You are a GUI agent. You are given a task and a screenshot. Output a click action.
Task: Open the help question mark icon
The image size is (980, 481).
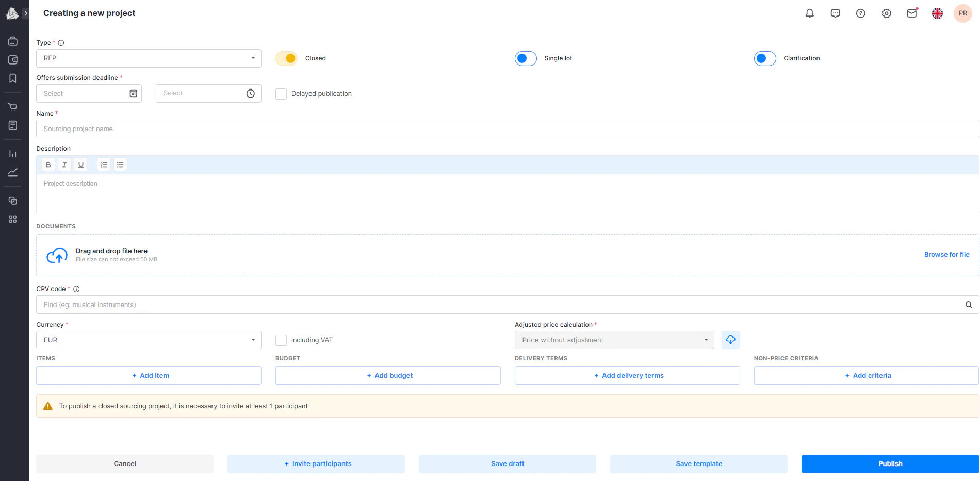(860, 13)
